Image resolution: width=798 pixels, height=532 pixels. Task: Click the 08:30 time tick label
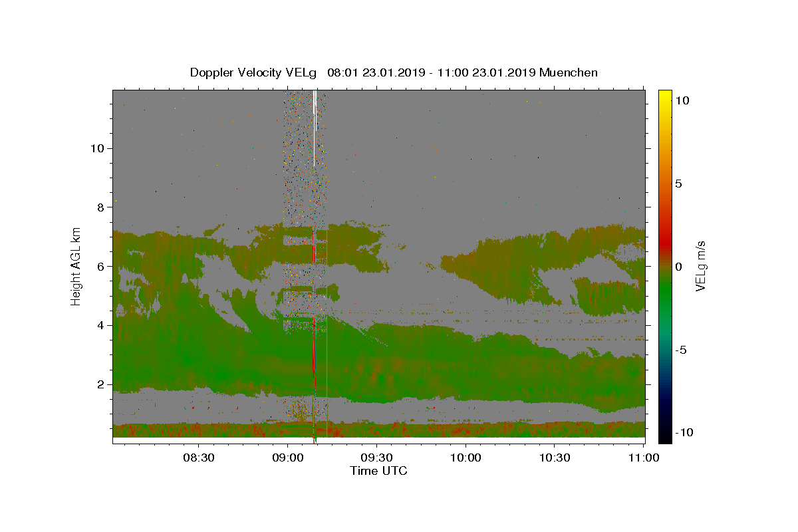[199, 458]
